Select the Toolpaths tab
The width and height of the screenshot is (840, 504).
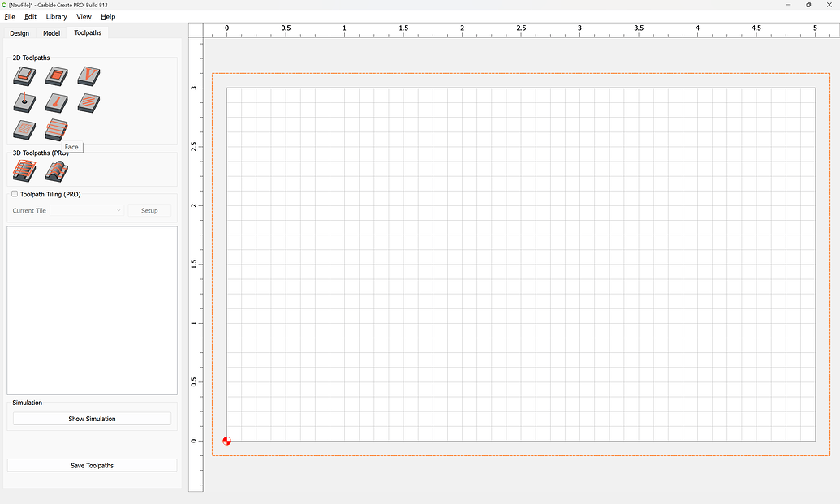88,32
